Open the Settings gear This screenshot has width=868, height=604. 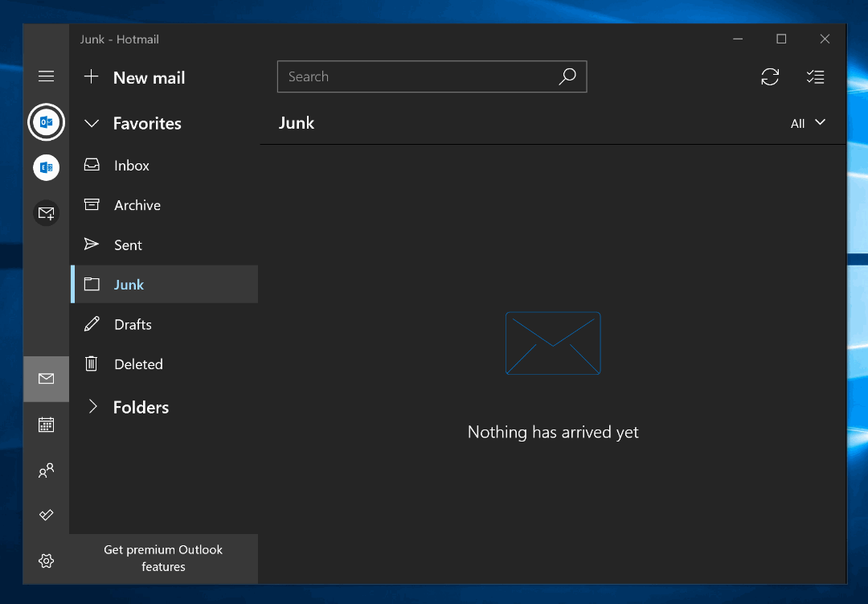click(x=46, y=561)
